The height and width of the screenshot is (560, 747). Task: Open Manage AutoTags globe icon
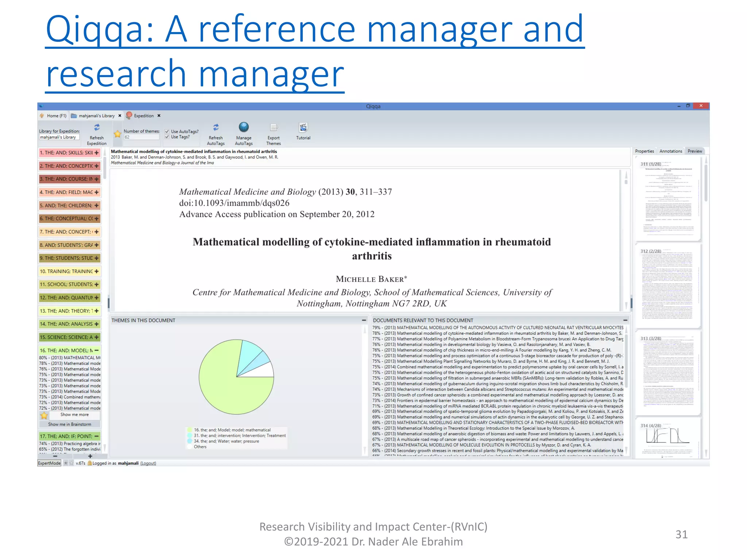[x=244, y=127]
